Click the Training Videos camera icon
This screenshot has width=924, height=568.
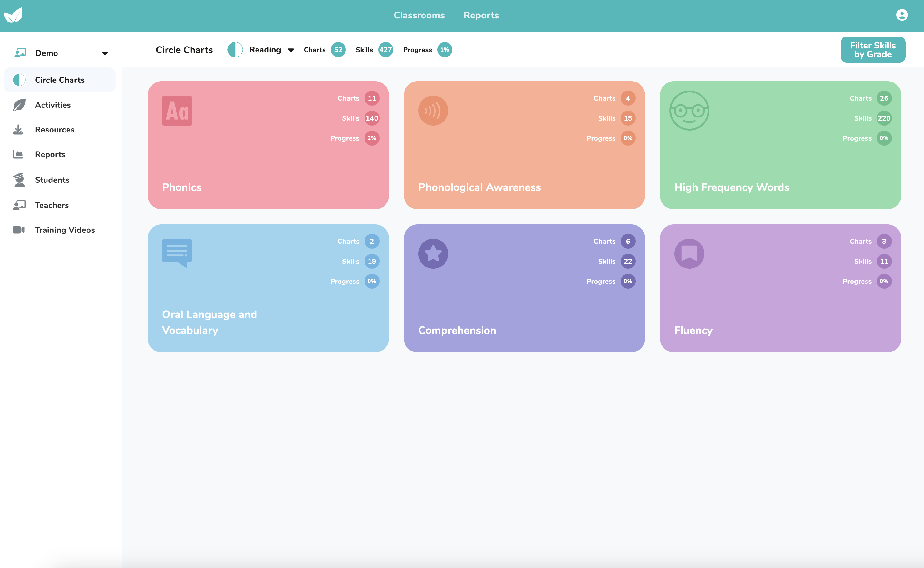19,230
